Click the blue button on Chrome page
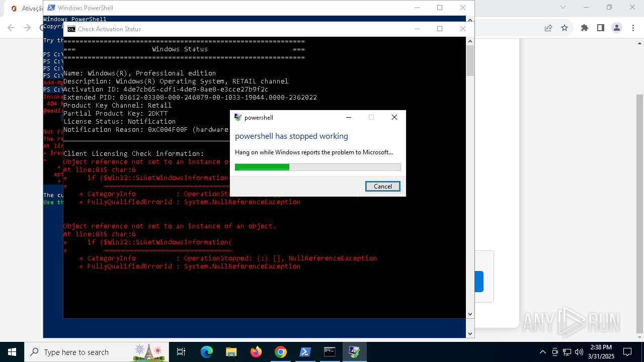Viewport: 644px width, 362px height. (x=479, y=282)
